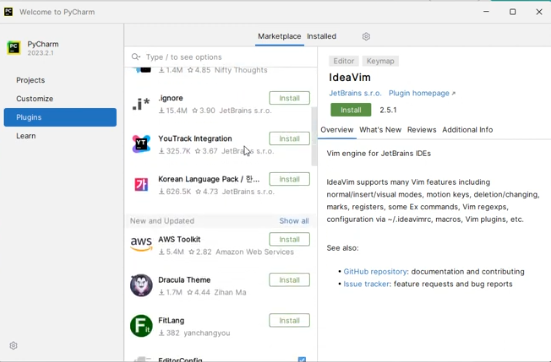Switch to the Installed tab
Viewport: 551px width, 362px height.
(x=322, y=37)
